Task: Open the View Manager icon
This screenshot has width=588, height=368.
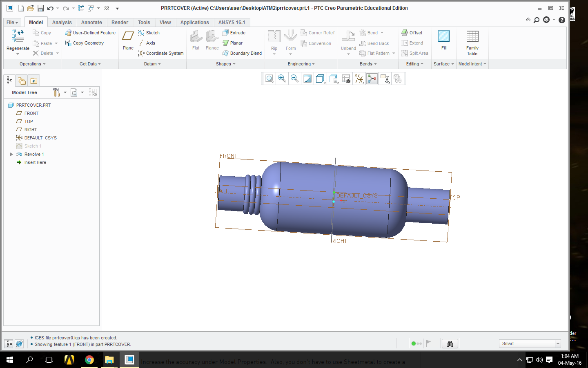Action: click(x=346, y=79)
